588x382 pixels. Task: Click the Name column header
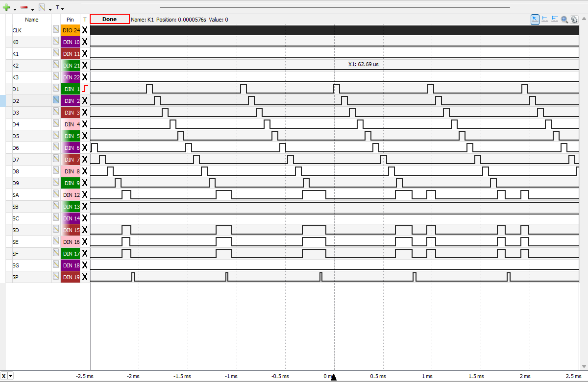(x=32, y=20)
